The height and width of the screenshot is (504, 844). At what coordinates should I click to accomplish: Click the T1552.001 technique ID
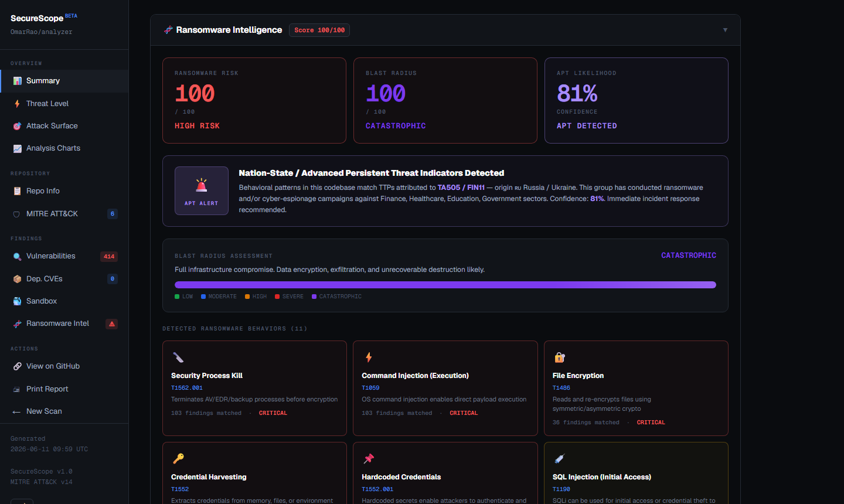click(x=377, y=489)
